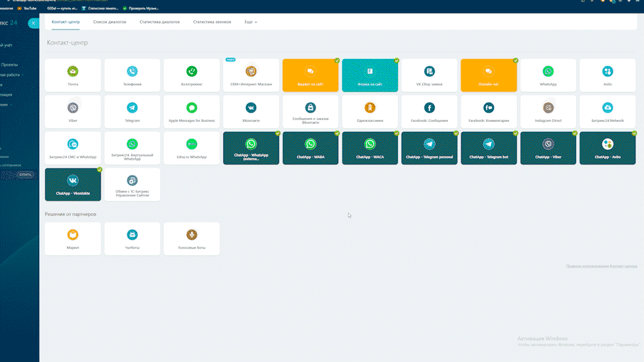Screen dimensions: 644x362
Task: Open the ВКонтакте channel tile
Action: [x=251, y=112]
